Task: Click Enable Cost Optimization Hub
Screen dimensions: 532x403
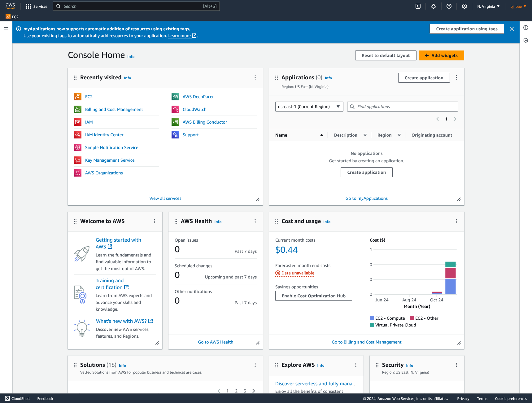Action: 313,296
